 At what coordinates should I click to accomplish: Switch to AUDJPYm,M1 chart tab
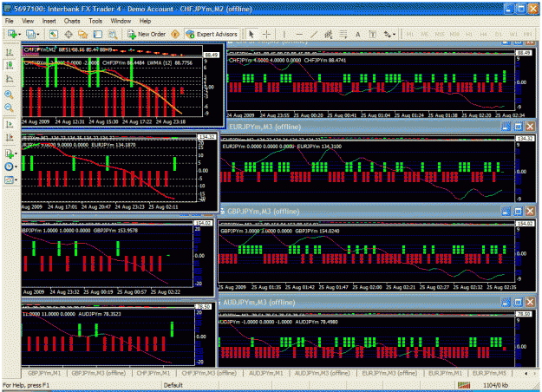[266, 373]
